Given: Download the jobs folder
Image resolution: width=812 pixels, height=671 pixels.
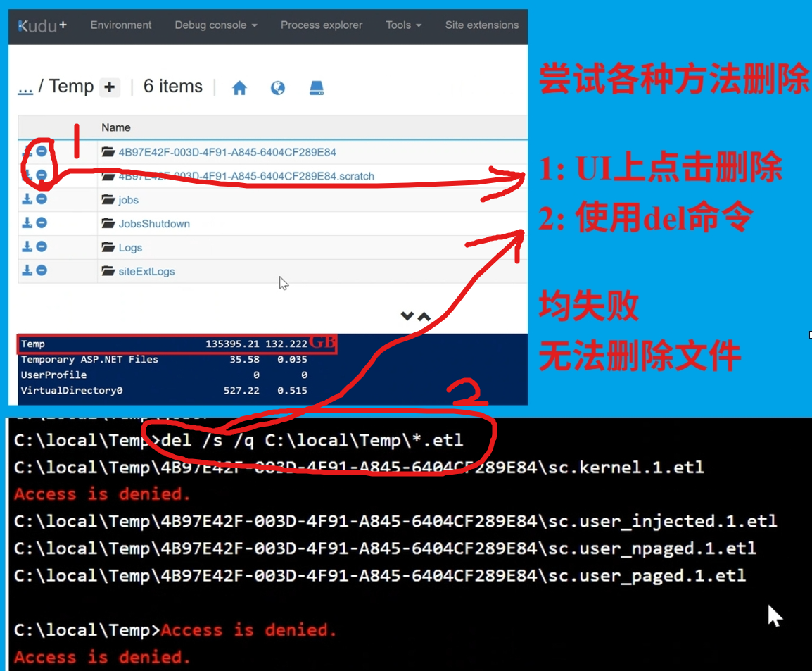Looking at the screenshot, I should point(27,199).
